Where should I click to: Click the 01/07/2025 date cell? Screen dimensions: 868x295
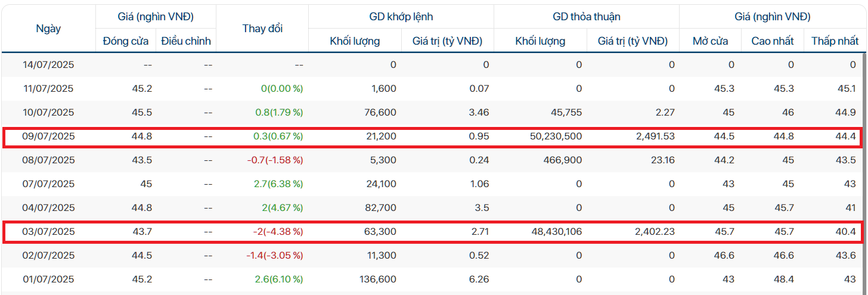pyautogui.click(x=49, y=279)
